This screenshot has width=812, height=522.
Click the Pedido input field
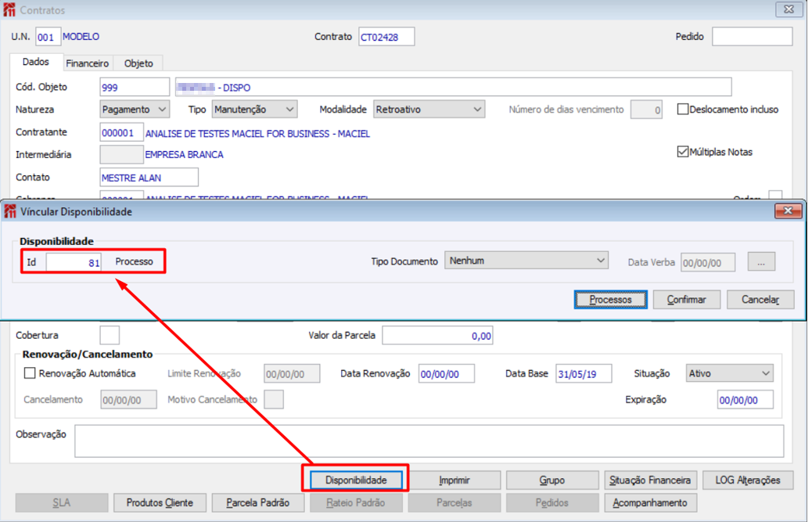click(x=752, y=36)
